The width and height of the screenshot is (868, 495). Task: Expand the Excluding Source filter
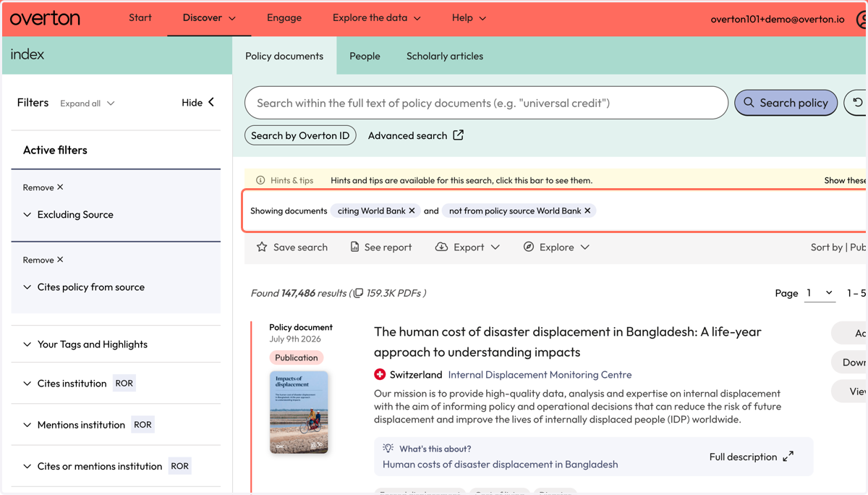(x=68, y=215)
